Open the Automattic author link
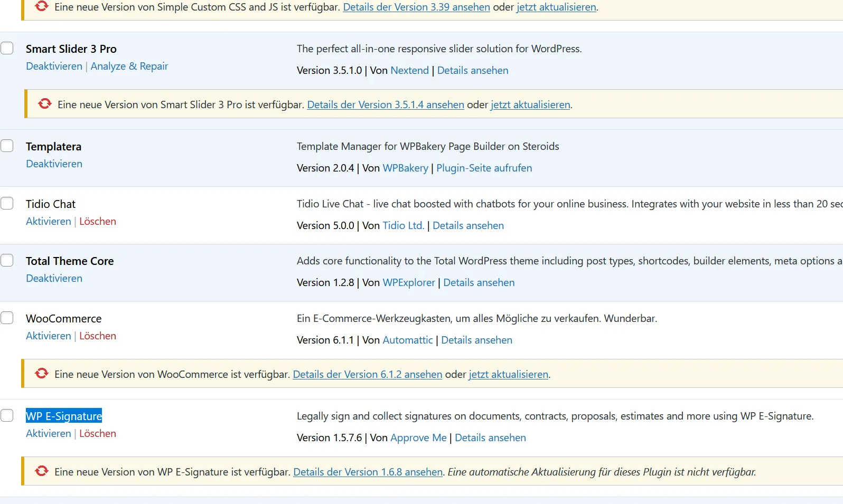This screenshot has height=504, width=843. (408, 340)
